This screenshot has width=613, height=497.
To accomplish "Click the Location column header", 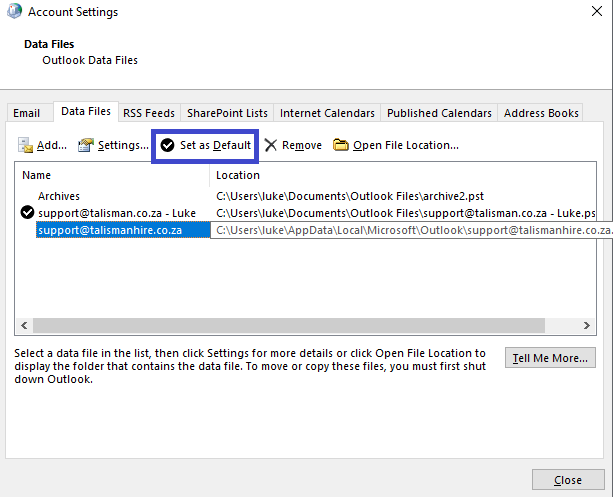I will (403, 175).
